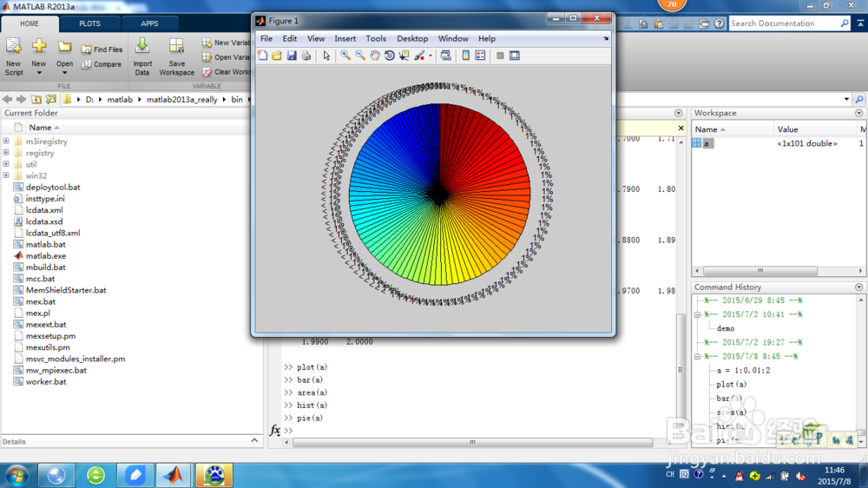The image size is (868, 488).
Task: Open the Insert menu in Figure 1
Action: [x=345, y=39]
